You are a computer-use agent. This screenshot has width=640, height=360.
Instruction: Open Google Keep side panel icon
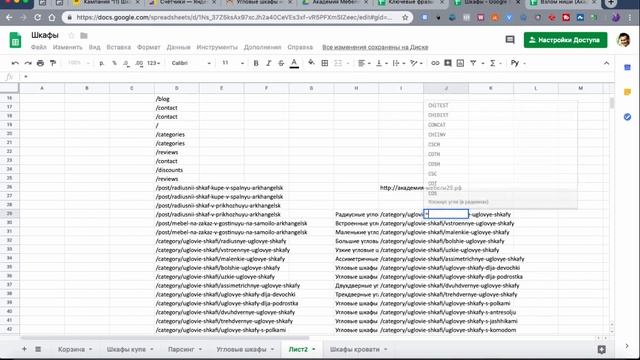pos(627,92)
